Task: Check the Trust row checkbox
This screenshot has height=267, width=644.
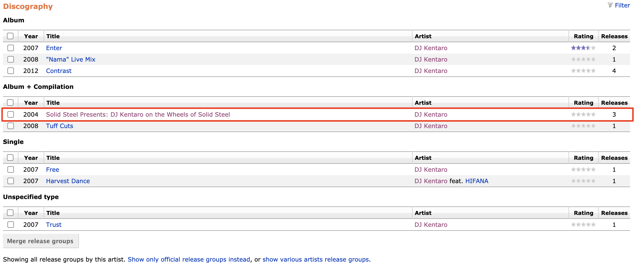Action: pyautogui.click(x=10, y=225)
